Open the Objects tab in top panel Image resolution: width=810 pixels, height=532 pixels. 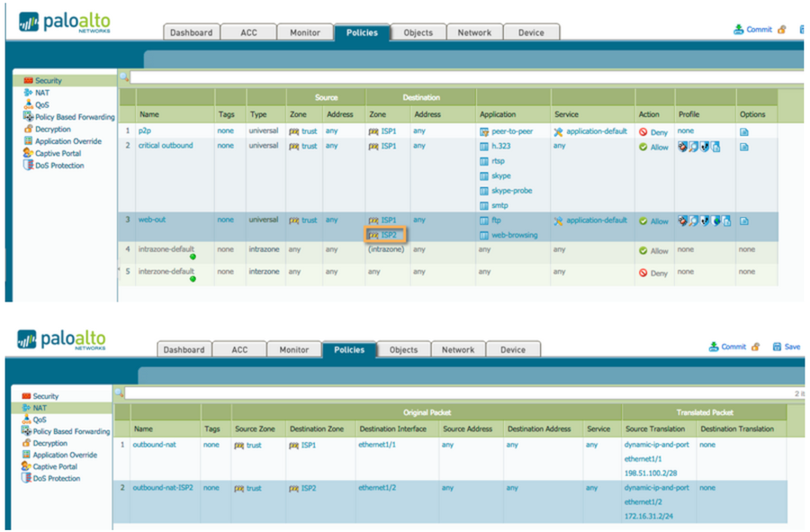point(417,32)
